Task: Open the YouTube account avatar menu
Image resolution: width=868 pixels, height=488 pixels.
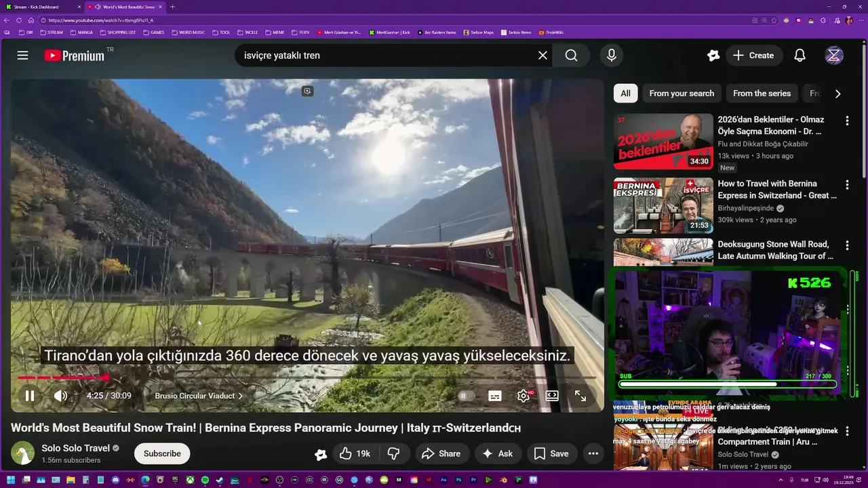Action: point(834,56)
